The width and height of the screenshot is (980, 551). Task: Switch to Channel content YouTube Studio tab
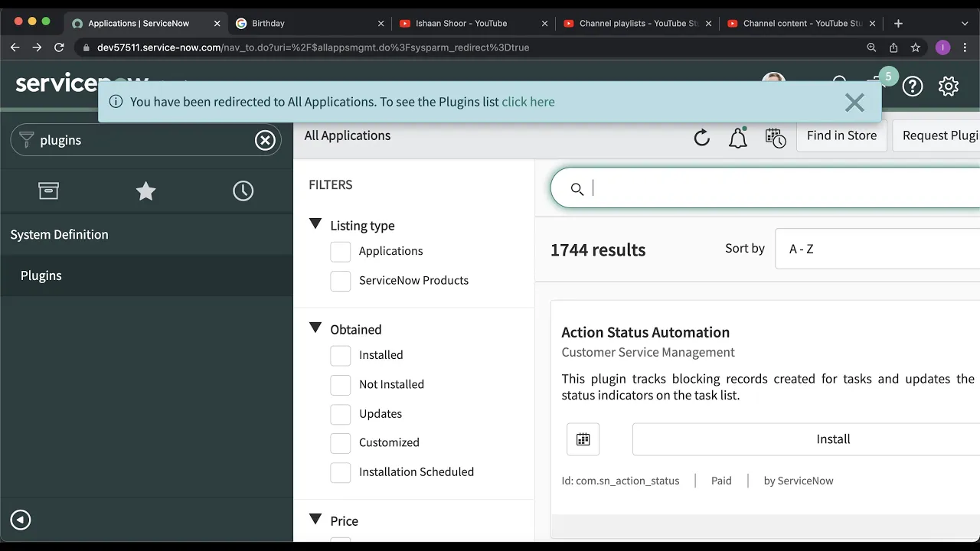click(802, 23)
